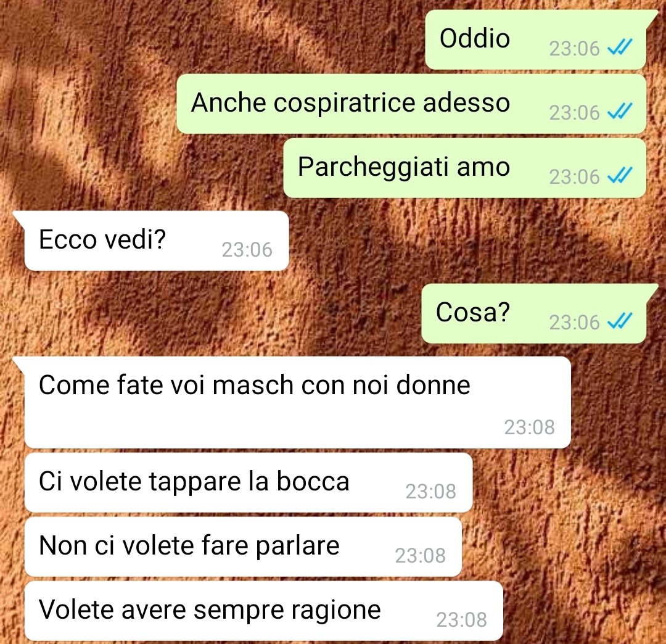Click 23:08 timestamp on 'Non ci volete fare parlare'
The height and width of the screenshot is (644, 666).
(420, 556)
